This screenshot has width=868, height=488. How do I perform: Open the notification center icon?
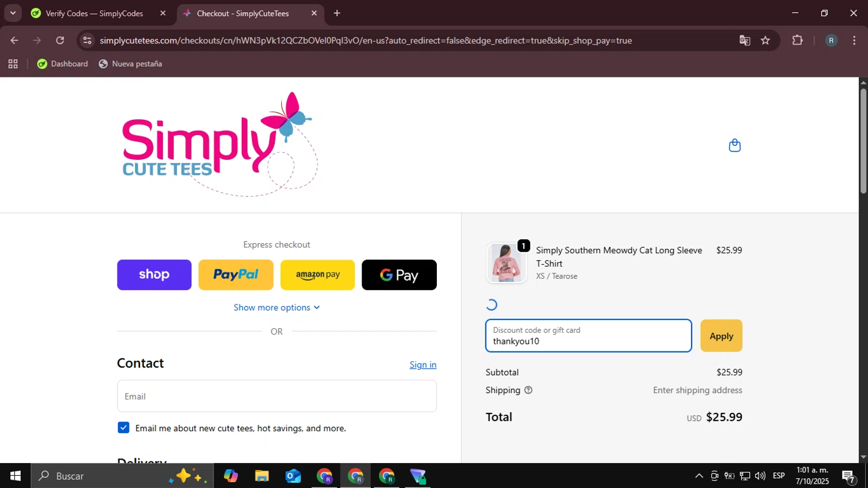tap(849, 476)
